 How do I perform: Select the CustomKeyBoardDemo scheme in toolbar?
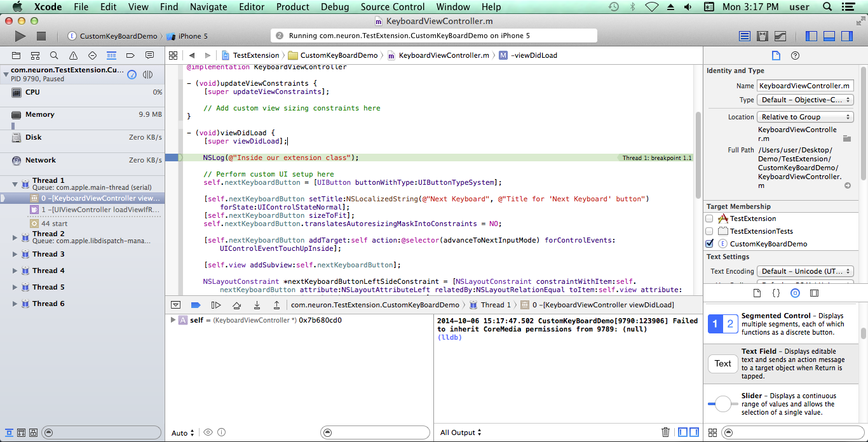(112, 36)
